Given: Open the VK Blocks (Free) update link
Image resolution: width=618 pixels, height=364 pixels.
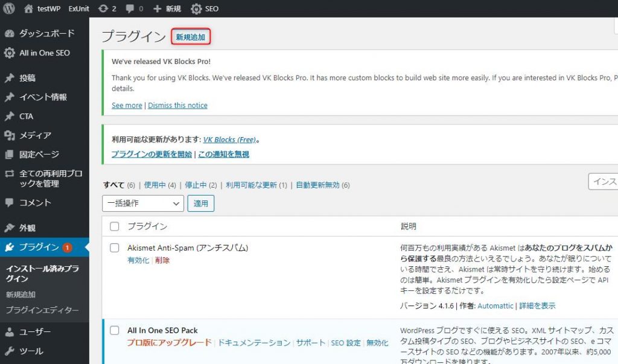Looking at the screenshot, I should pos(229,139).
